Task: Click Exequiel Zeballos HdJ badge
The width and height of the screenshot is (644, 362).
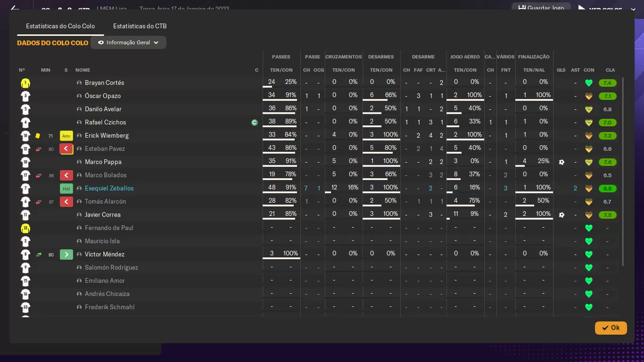Action: [x=66, y=189]
